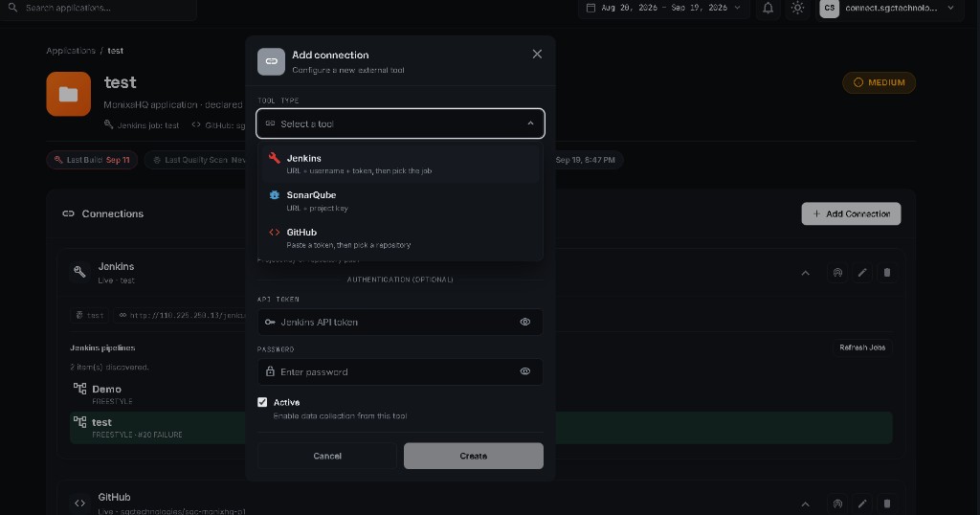
Task: Click the GitHub code icon in connection card
Action: tap(80, 504)
